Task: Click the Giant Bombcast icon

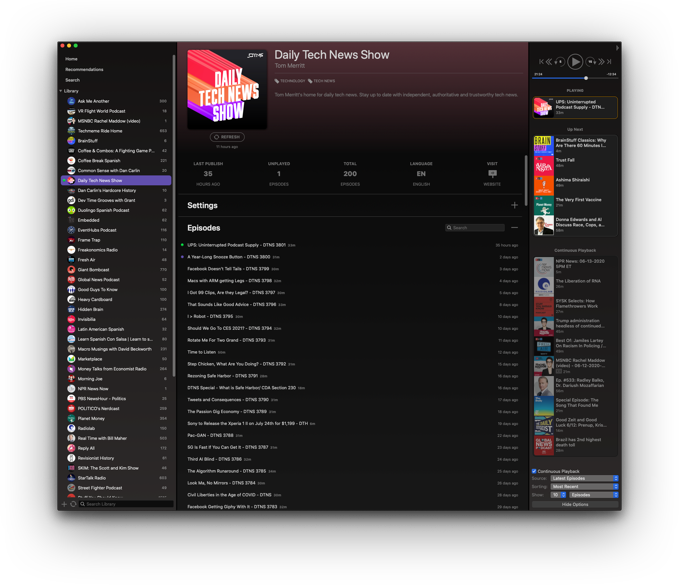Action: pos(71,270)
